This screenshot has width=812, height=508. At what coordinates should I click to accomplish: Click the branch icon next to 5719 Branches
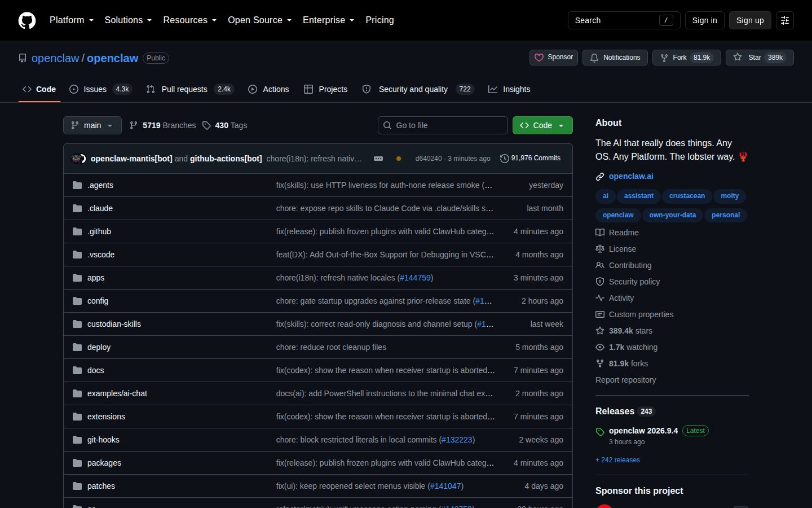pyautogui.click(x=134, y=125)
